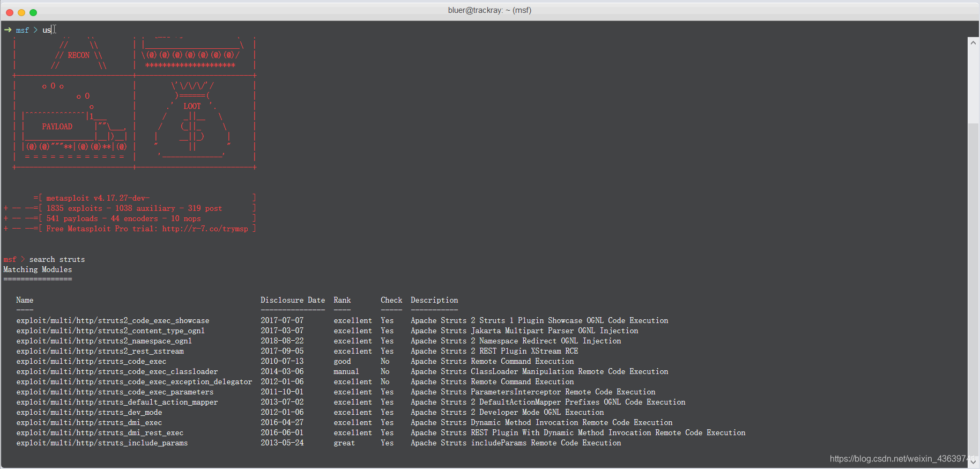Viewport: 980px width, 469px height.
Task: Click the green maximize window button
Action: [x=33, y=12]
